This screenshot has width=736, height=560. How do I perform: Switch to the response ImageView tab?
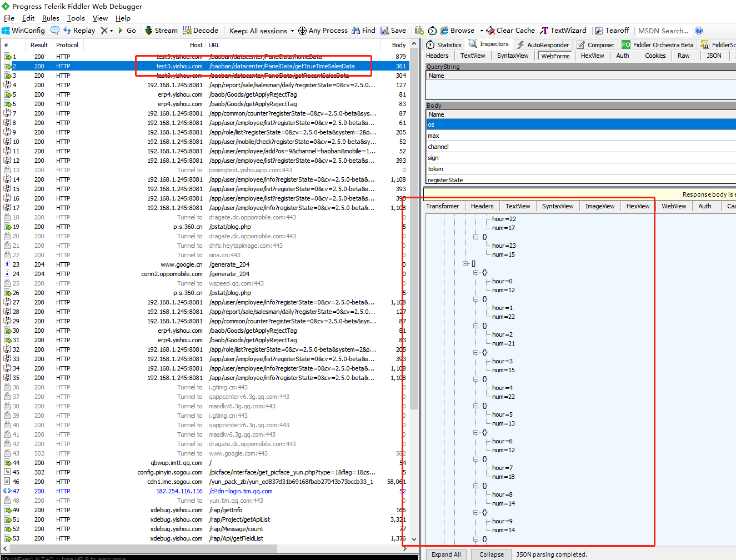point(600,206)
